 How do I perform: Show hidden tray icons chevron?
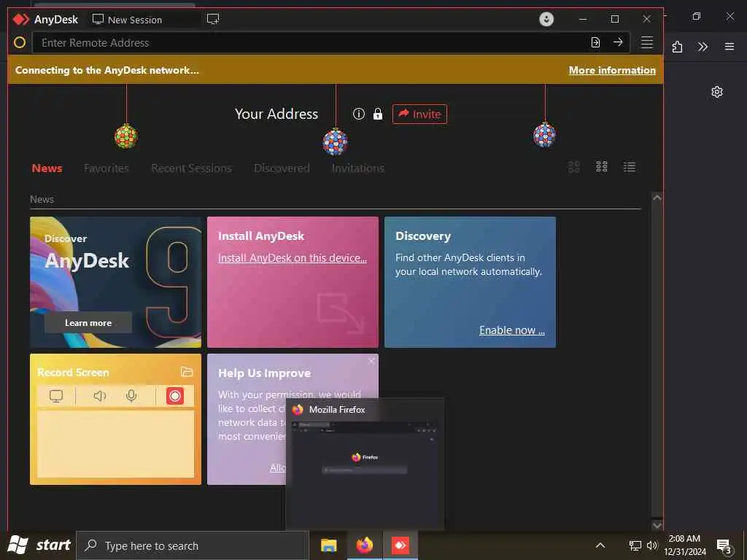tap(600, 545)
